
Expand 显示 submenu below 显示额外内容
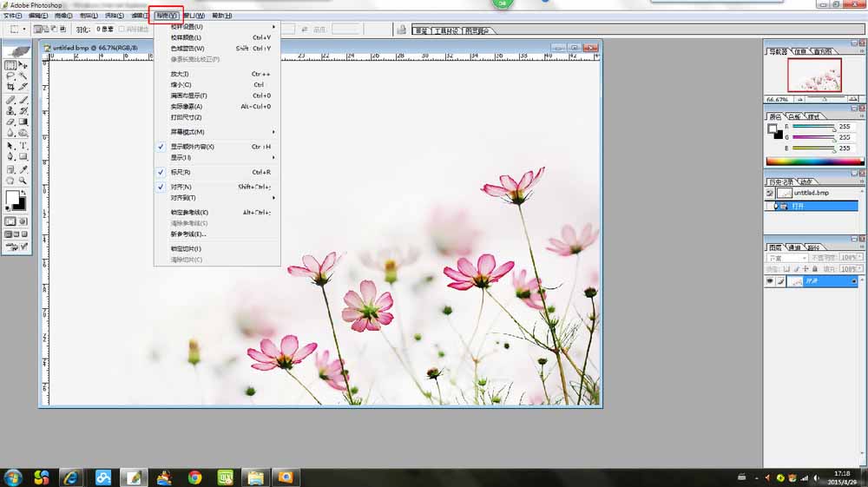click(x=217, y=158)
